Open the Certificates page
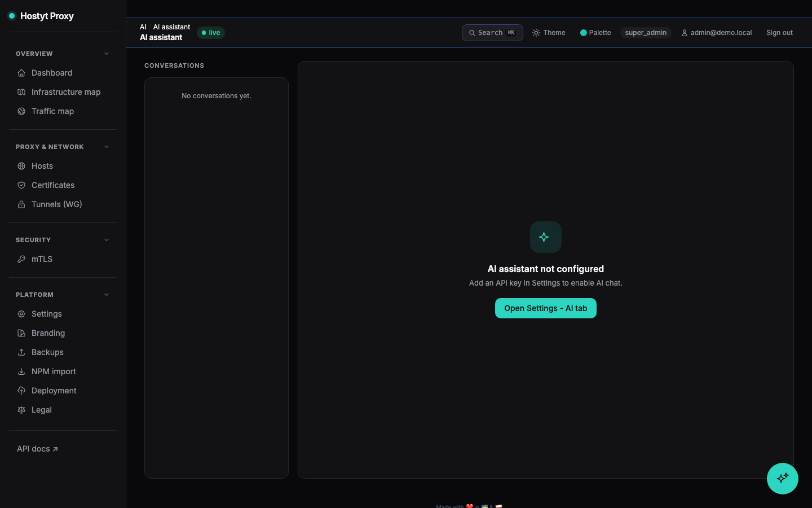The height and width of the screenshot is (508, 812). click(63, 185)
